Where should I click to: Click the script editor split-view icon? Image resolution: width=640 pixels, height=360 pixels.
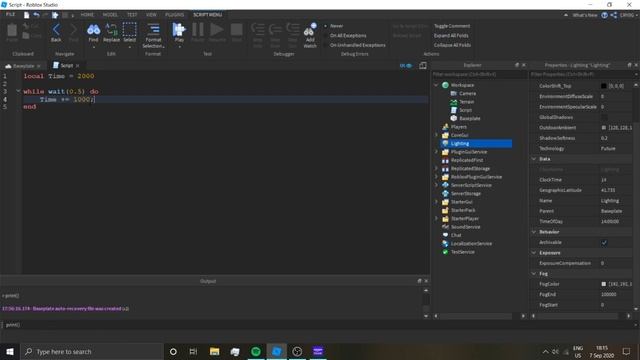423,65
